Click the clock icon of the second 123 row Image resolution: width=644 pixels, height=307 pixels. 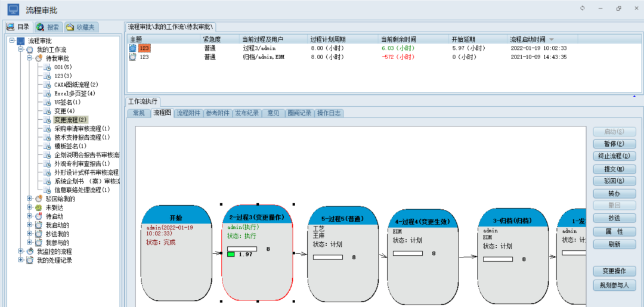(x=133, y=57)
